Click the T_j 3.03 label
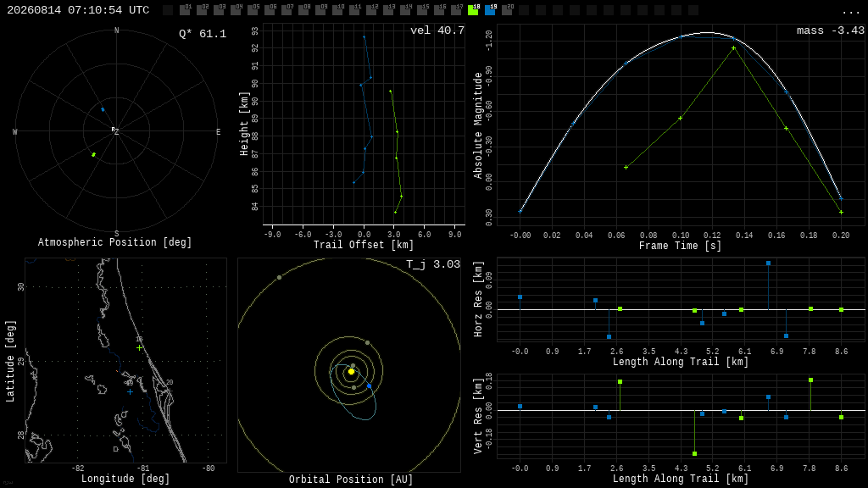The image size is (868, 488). tap(433, 264)
